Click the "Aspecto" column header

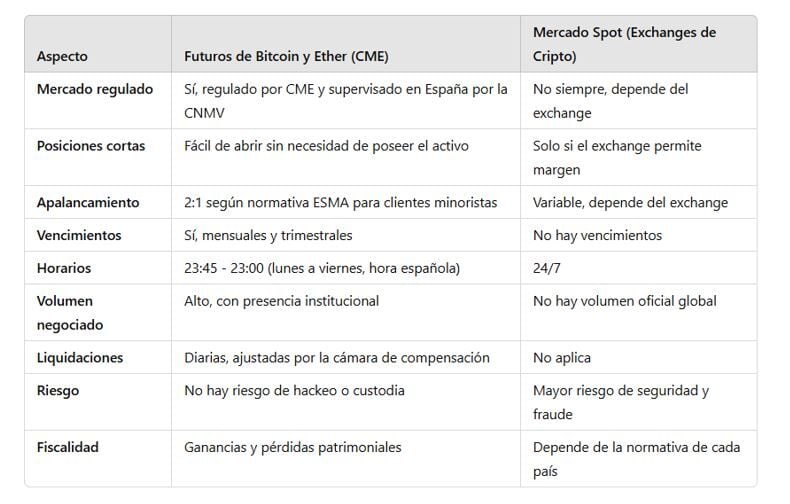pos(62,56)
